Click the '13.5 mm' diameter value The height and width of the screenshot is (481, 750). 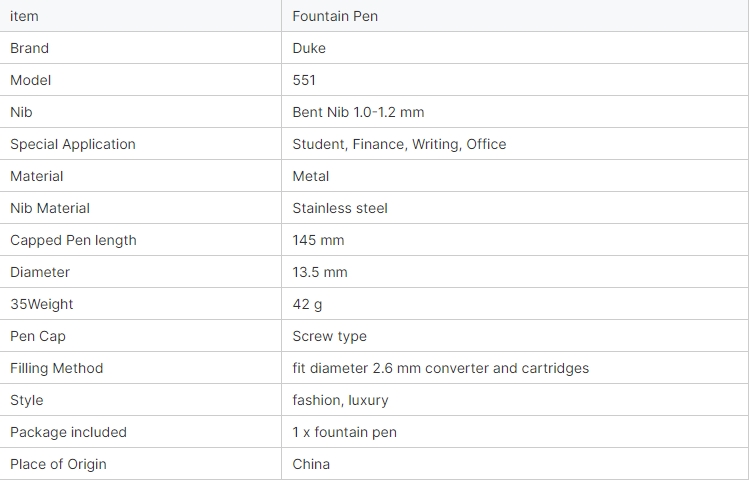320,273
